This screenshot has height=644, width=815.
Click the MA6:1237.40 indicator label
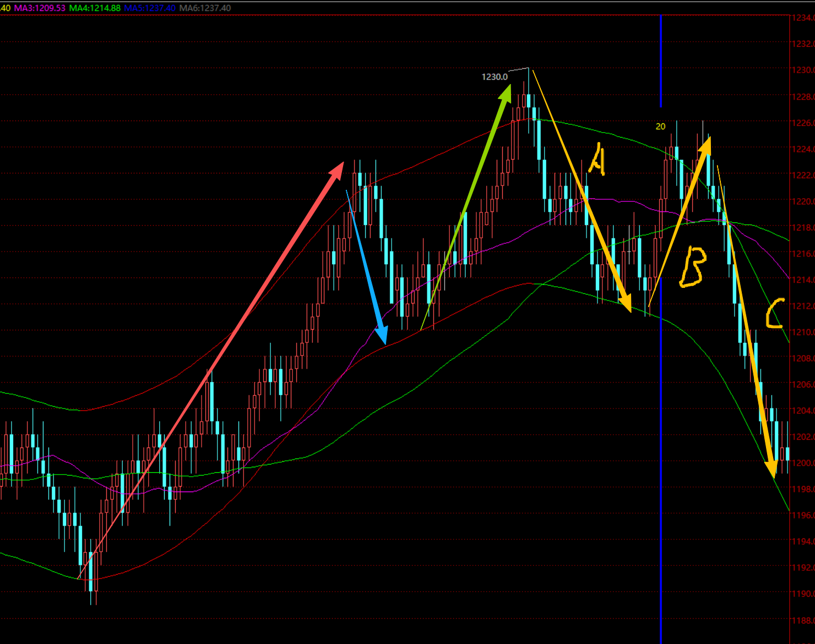pos(205,8)
